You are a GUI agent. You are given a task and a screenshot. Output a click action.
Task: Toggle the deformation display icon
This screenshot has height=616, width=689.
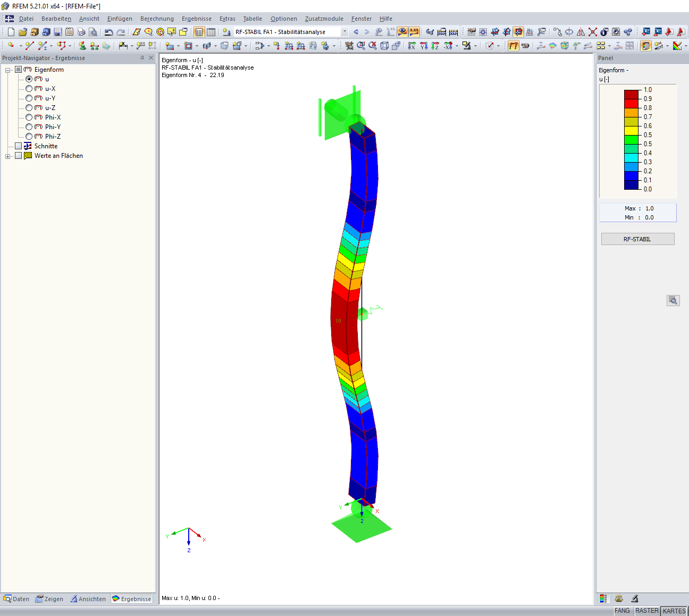(513, 46)
